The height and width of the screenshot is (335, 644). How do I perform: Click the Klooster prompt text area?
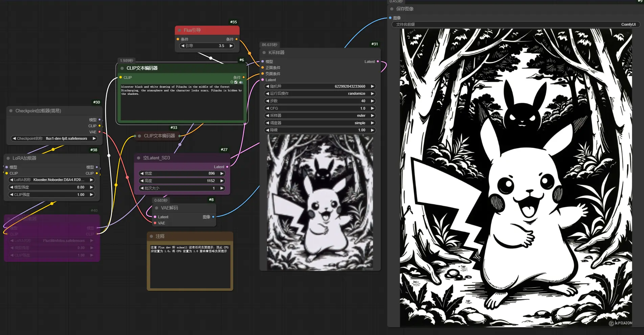pos(182,102)
